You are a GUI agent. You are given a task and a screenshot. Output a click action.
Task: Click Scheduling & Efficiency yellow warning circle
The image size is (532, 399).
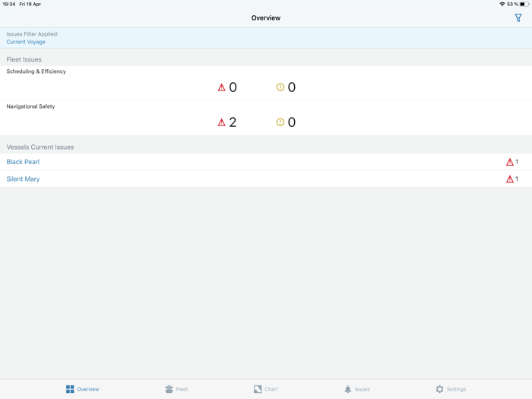(x=280, y=87)
